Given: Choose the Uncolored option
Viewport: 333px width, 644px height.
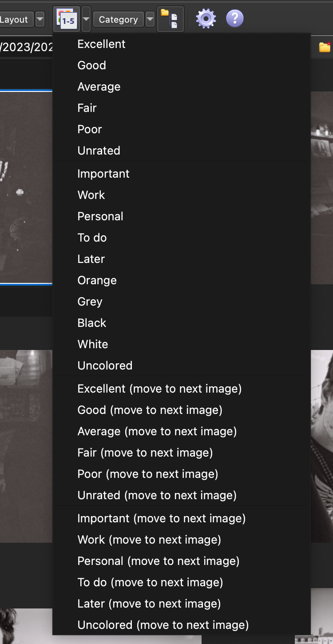Looking at the screenshot, I should click(x=105, y=366).
